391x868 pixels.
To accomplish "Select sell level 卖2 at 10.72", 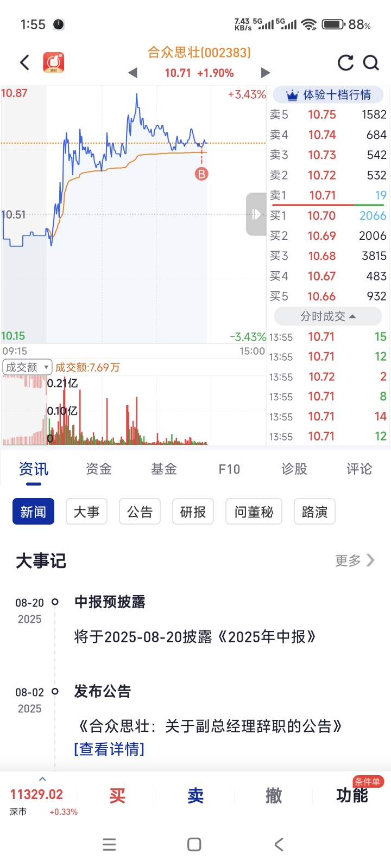I will 328,175.
